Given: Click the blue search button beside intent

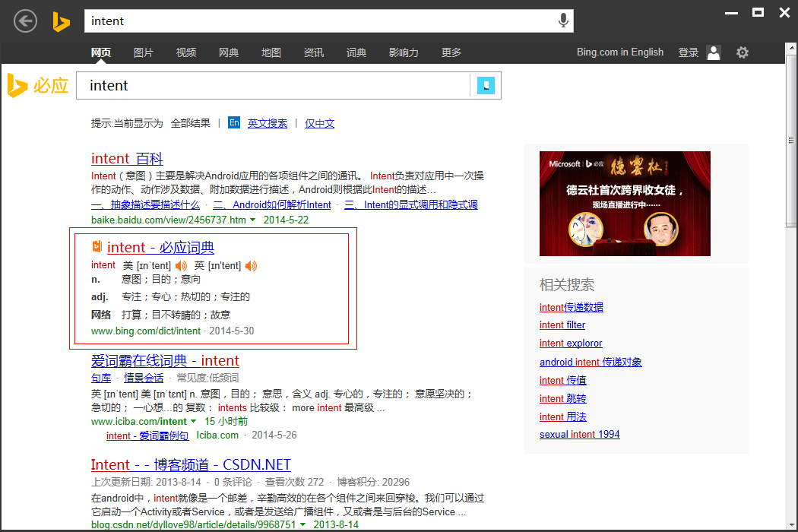Looking at the screenshot, I should click(486, 86).
